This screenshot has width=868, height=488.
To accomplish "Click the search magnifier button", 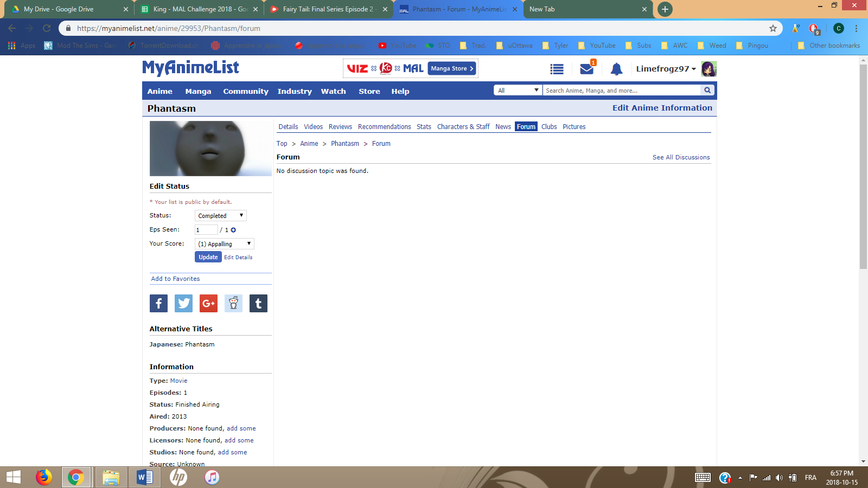I will (707, 91).
